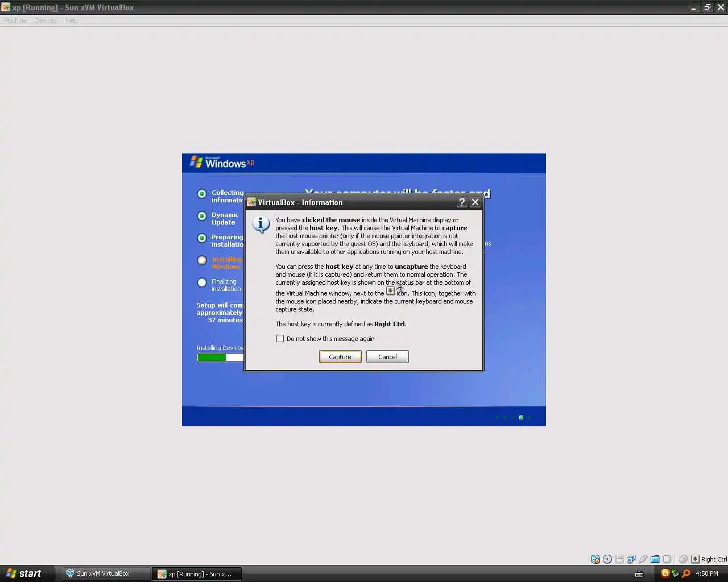Click the VRDP/display icon in VM status bar
The height and width of the screenshot is (582, 728).
tap(667, 559)
